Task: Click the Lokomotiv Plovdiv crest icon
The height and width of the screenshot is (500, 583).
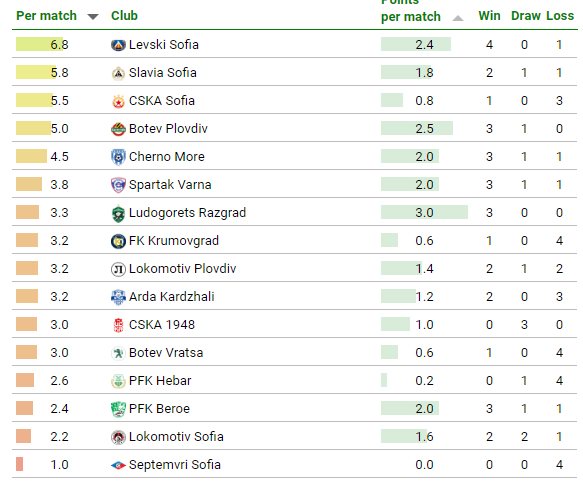Action: point(118,269)
